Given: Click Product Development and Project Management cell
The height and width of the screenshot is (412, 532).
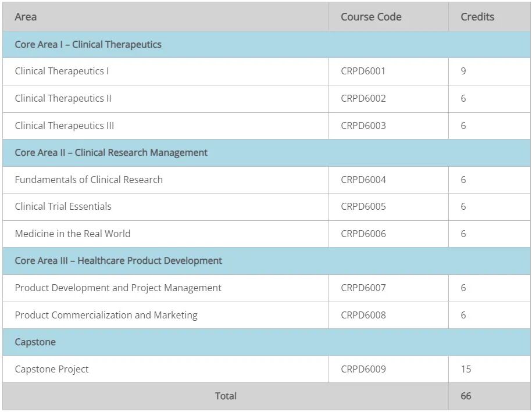Looking at the screenshot, I should click(x=118, y=288).
